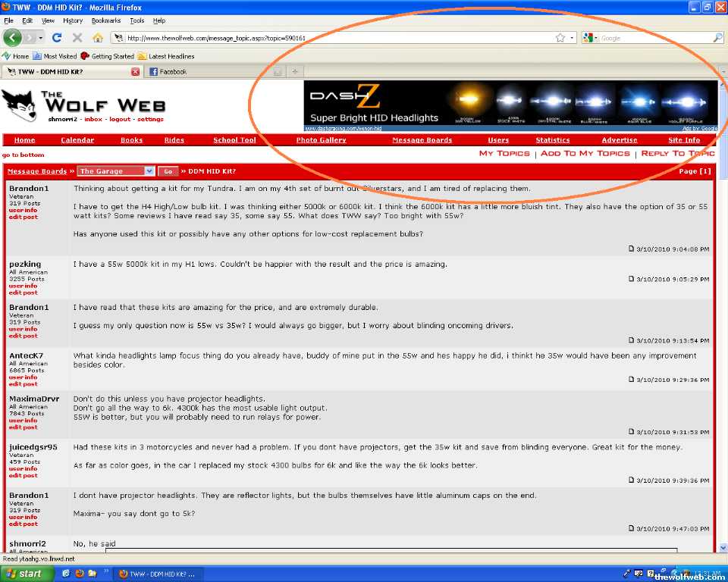Open the Google search engine selector

tap(590, 38)
